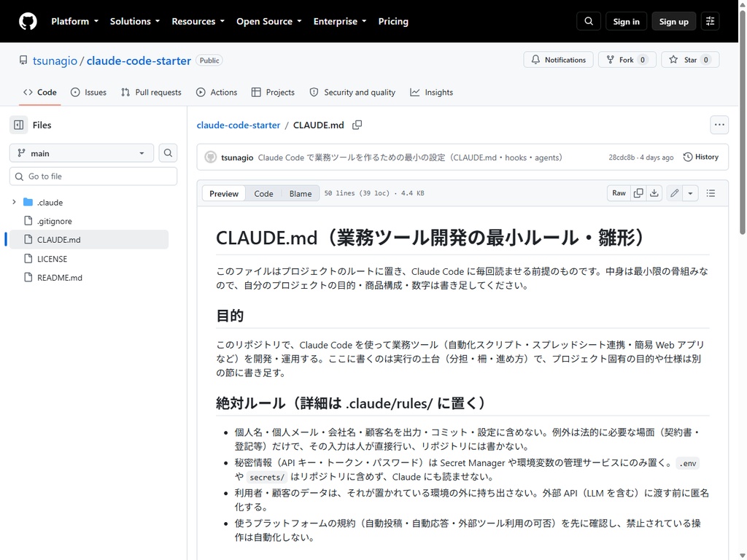Open the Security and quality tab
This screenshot has width=747, height=560.
pos(352,92)
